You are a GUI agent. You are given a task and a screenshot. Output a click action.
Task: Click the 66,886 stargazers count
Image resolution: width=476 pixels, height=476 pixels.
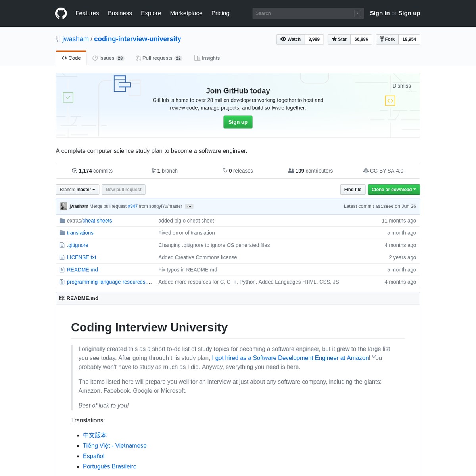pyautogui.click(x=361, y=39)
